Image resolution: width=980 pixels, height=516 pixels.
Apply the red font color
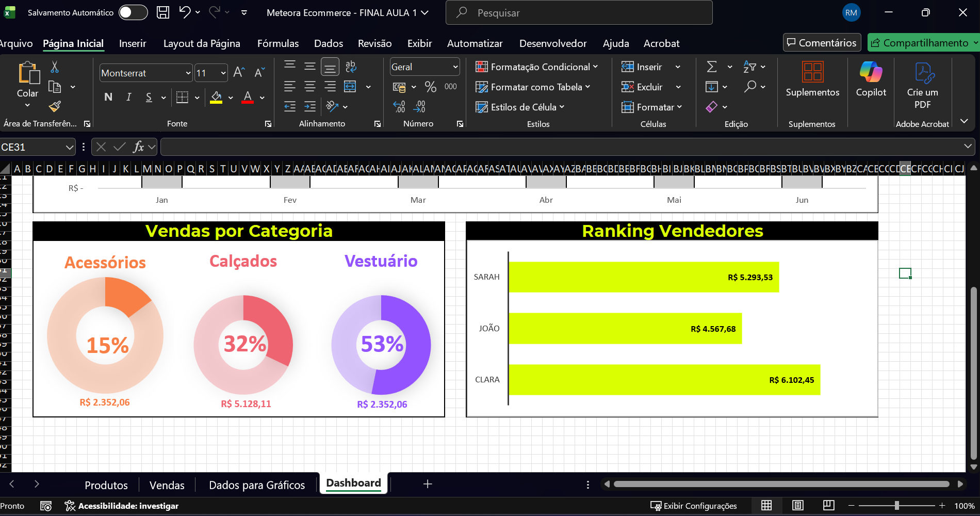point(248,97)
